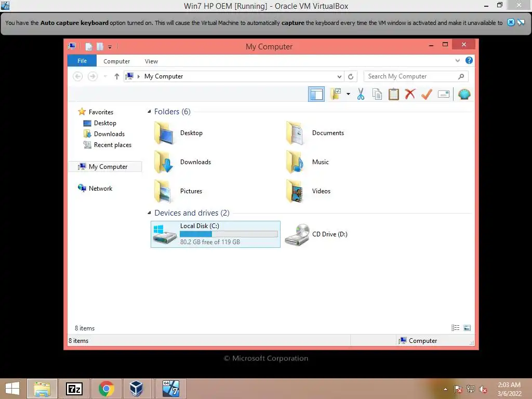The height and width of the screenshot is (399, 532).
Task: Switch to the View ribbon tab
Action: [x=151, y=61]
